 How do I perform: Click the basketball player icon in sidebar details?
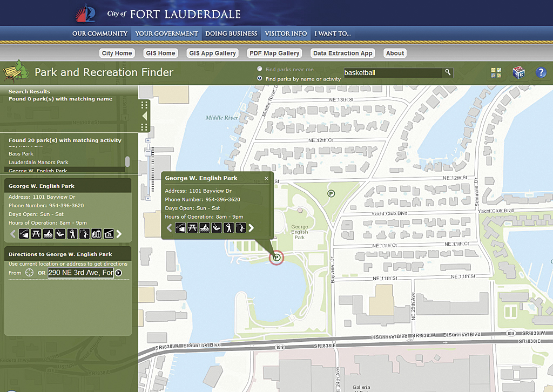pyautogui.click(x=84, y=234)
